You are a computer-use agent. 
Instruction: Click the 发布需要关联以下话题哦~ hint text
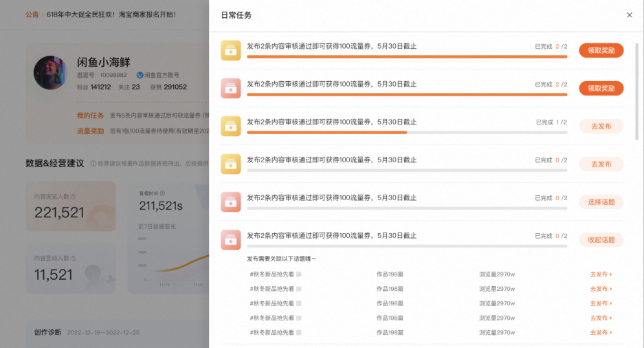coord(281,259)
